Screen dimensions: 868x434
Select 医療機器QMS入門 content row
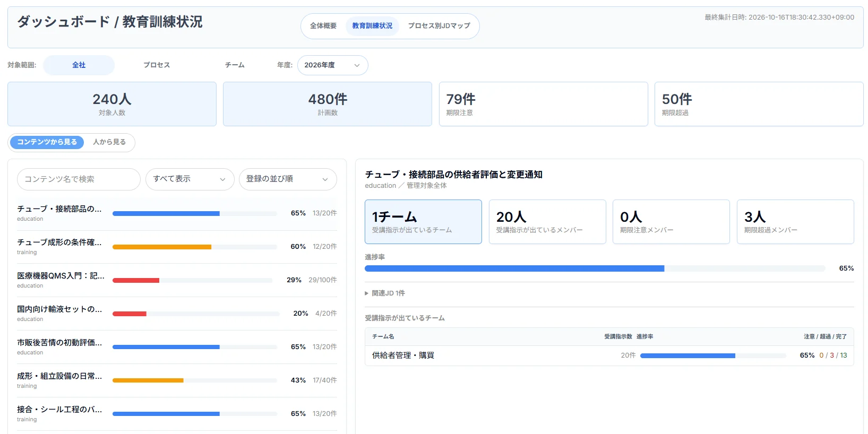[x=177, y=281]
